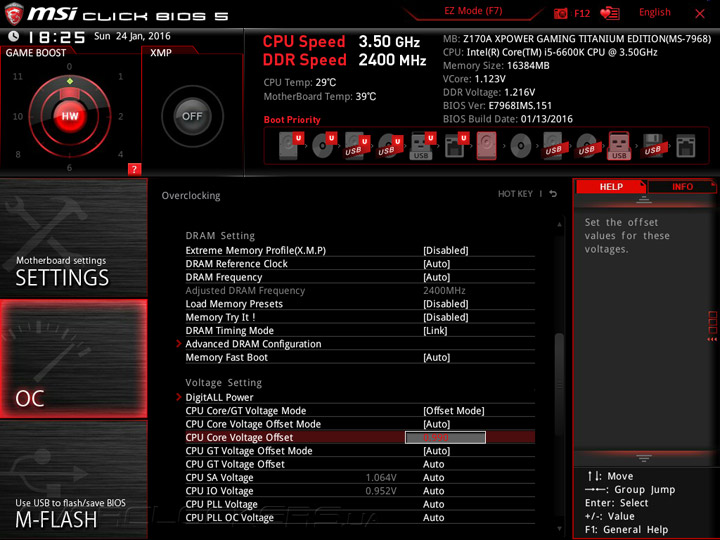Open Memory Fast Boot [Auto] options
Screen dimensions: 720x540
pos(436,357)
